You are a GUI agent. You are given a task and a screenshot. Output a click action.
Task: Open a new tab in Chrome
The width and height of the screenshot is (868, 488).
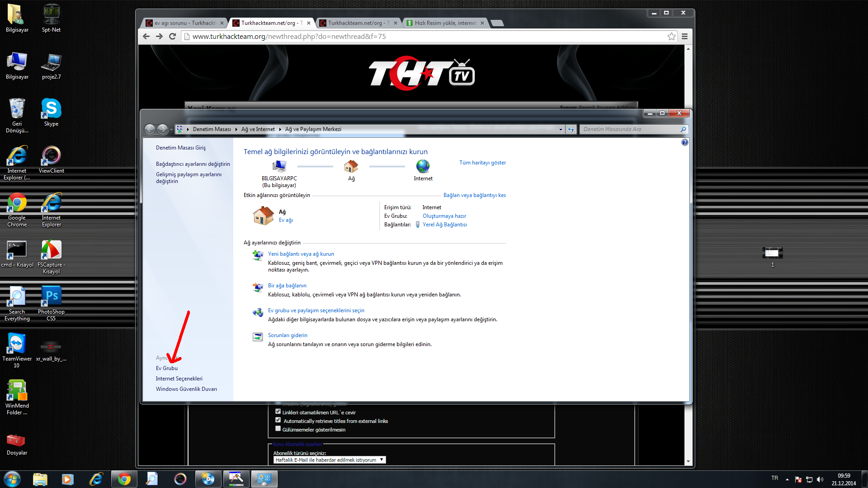[x=497, y=23]
